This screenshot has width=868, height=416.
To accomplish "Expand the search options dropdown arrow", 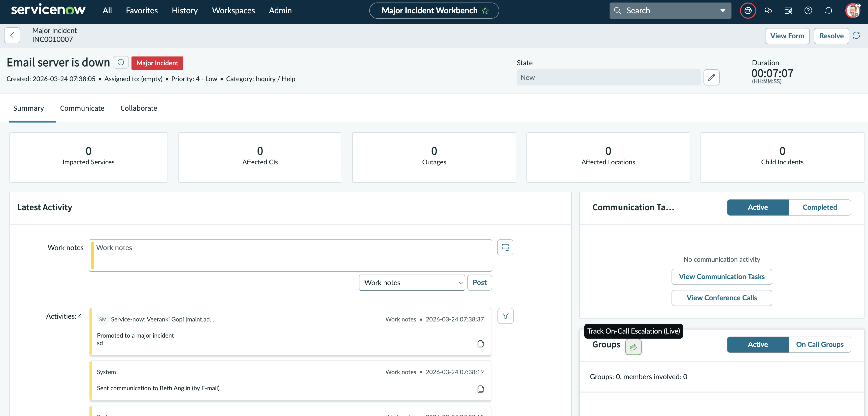I will click(723, 10).
